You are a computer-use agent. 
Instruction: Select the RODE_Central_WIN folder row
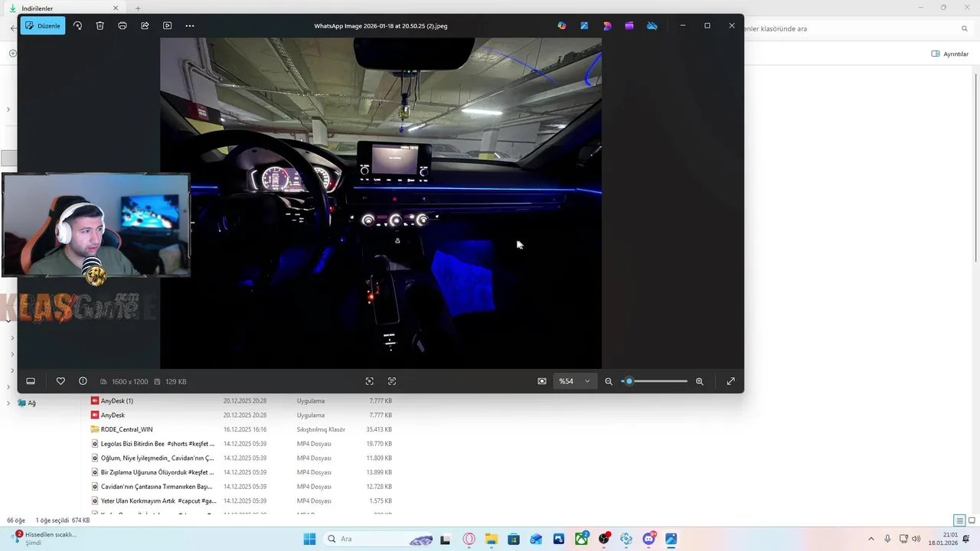(241, 429)
